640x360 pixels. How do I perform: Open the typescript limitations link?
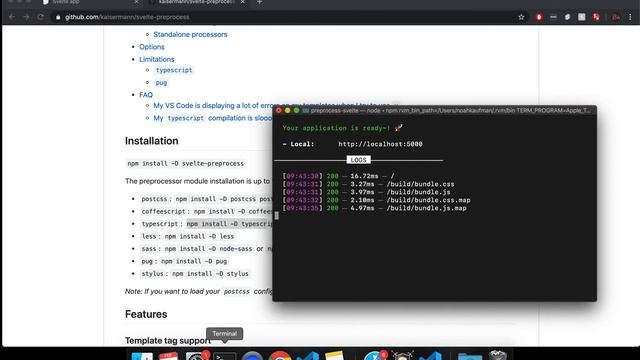[x=174, y=70]
